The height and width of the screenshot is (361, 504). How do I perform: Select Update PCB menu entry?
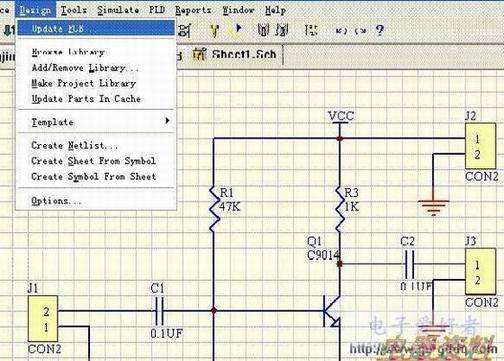coord(96,28)
